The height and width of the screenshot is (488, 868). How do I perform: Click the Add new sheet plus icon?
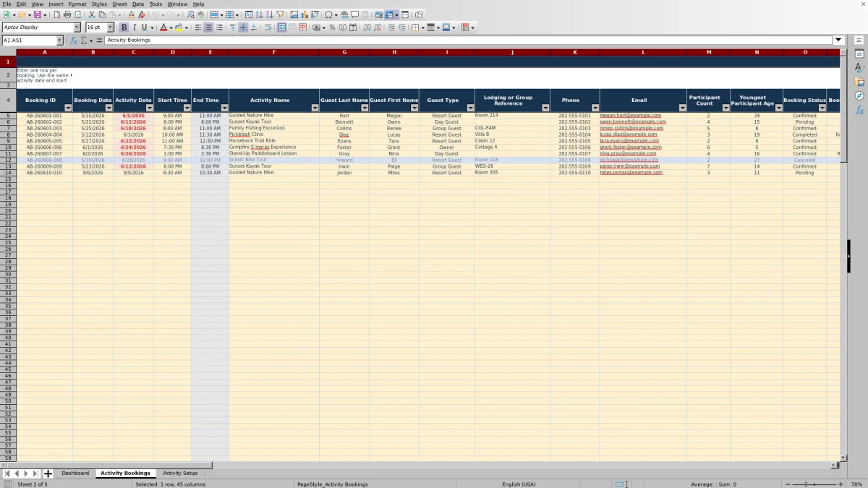48,474
